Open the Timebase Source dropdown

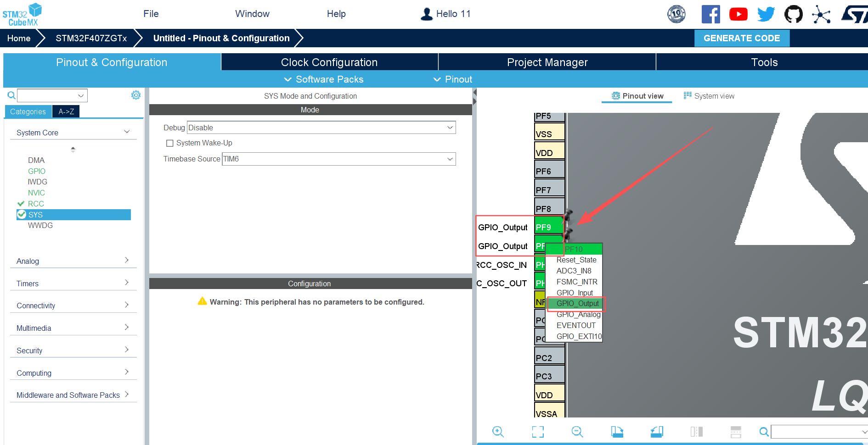tap(339, 159)
